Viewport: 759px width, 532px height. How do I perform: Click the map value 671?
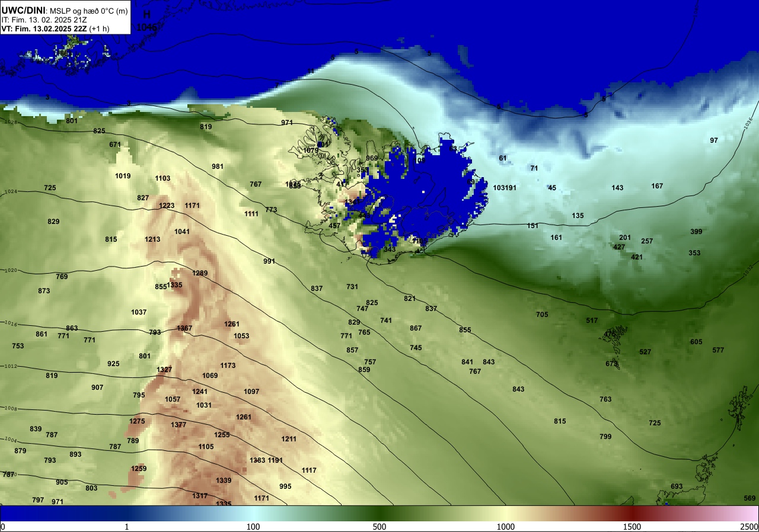[x=115, y=145]
